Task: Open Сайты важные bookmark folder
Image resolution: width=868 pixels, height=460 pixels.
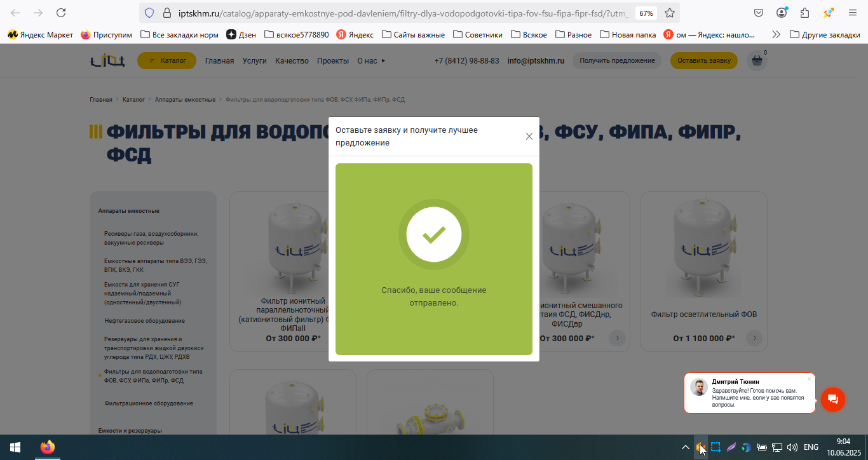Action: tap(413, 35)
